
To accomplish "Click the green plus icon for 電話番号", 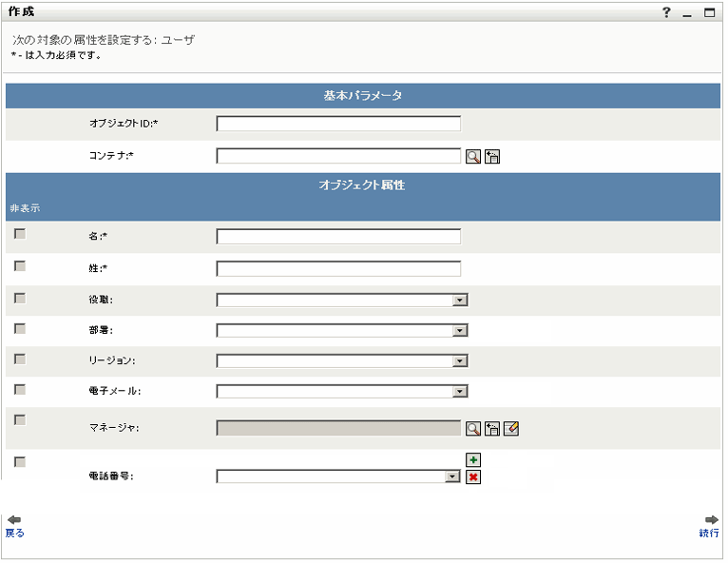I will coord(473,459).
